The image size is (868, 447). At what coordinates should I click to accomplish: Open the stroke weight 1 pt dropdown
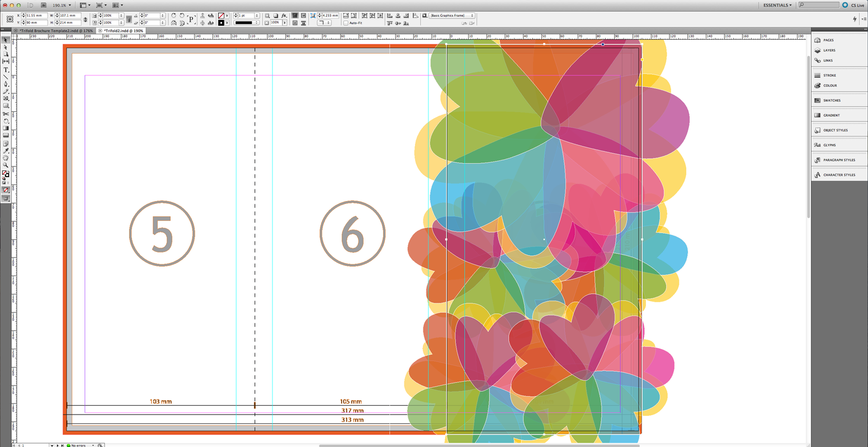tap(257, 15)
